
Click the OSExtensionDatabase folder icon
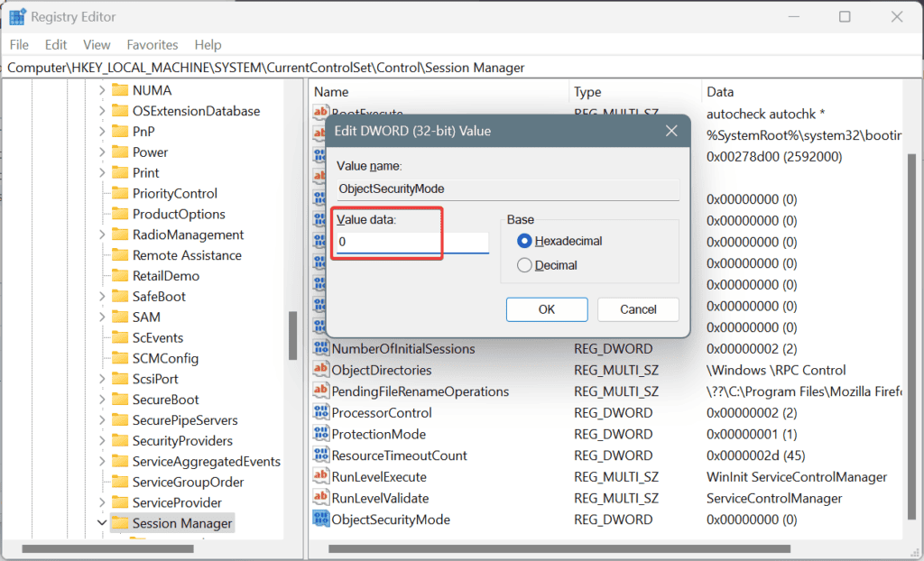tap(120, 111)
